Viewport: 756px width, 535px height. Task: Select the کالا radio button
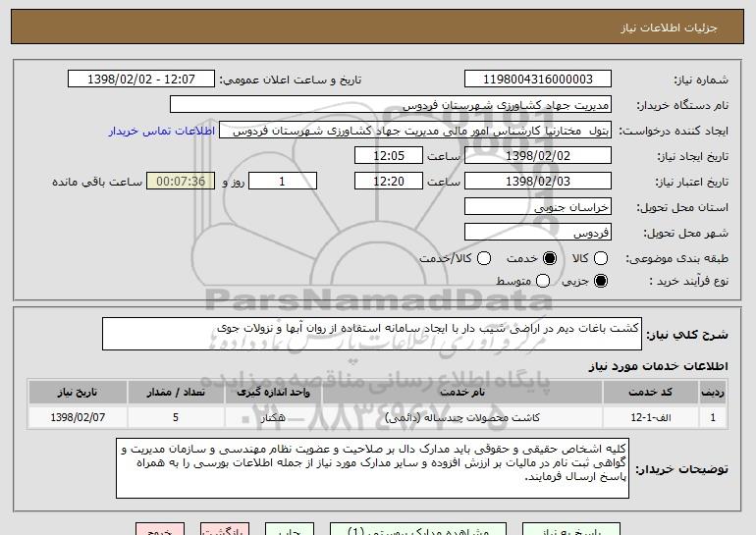tap(601, 258)
